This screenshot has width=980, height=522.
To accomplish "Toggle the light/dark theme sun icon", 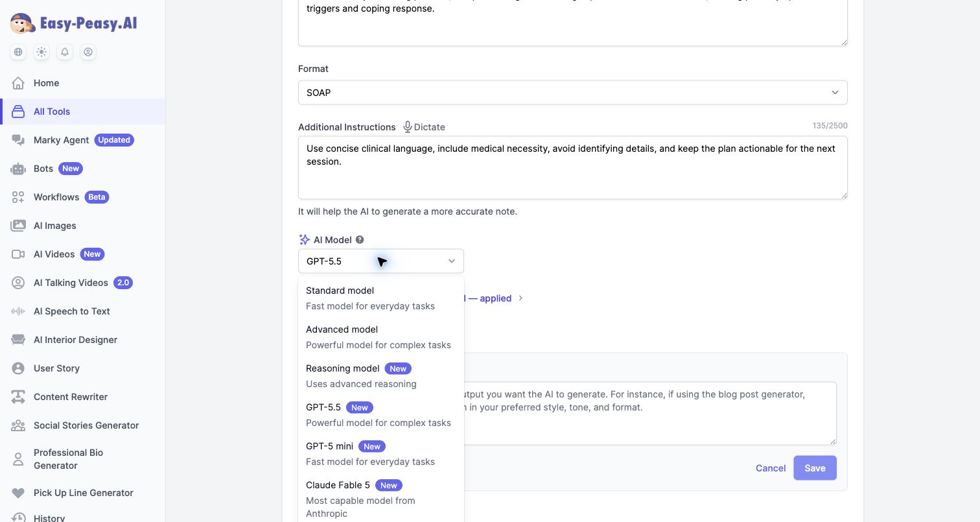I will point(41,52).
